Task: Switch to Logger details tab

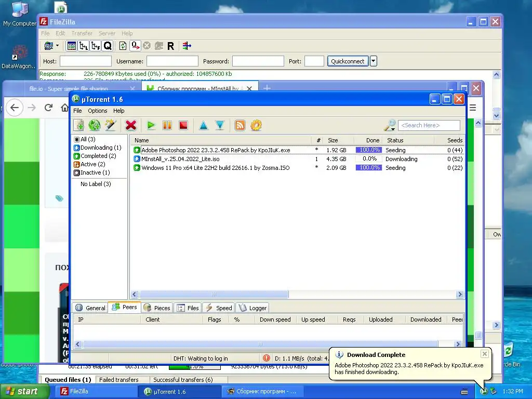Action: pos(252,308)
